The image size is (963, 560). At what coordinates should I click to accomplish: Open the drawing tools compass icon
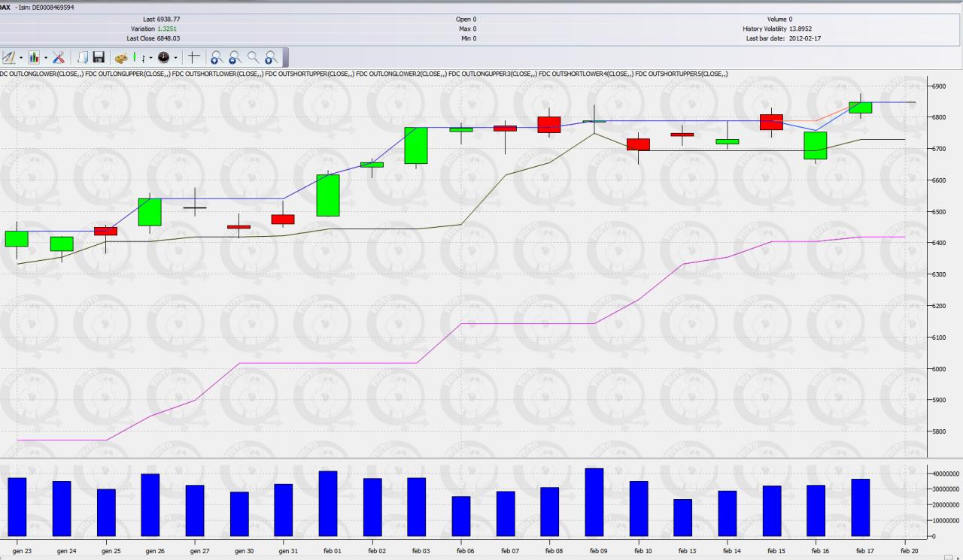[x=8, y=57]
